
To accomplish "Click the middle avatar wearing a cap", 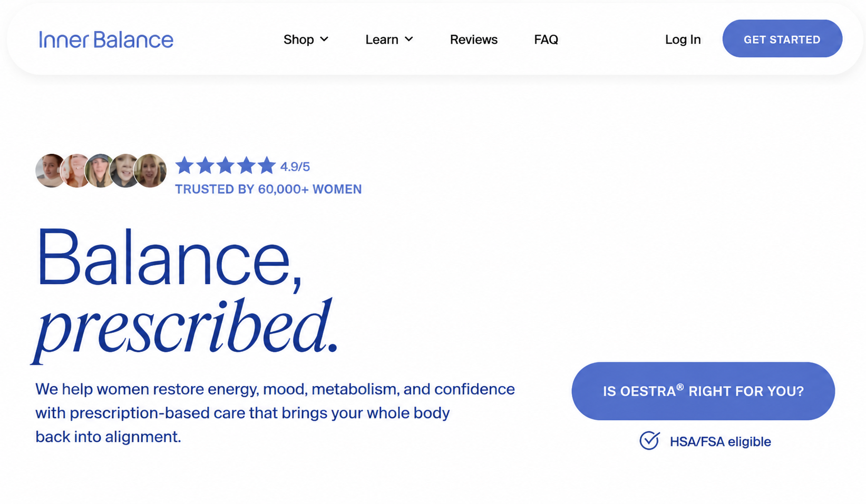I will [99, 171].
